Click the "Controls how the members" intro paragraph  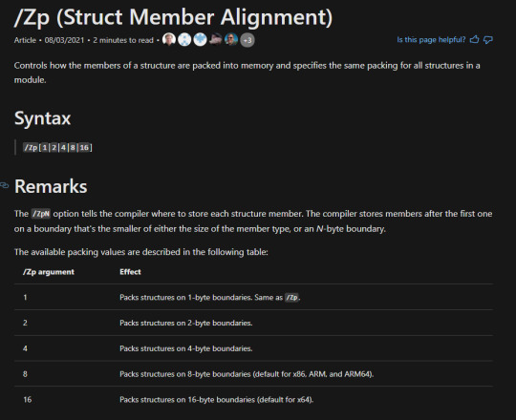pyautogui.click(x=247, y=73)
